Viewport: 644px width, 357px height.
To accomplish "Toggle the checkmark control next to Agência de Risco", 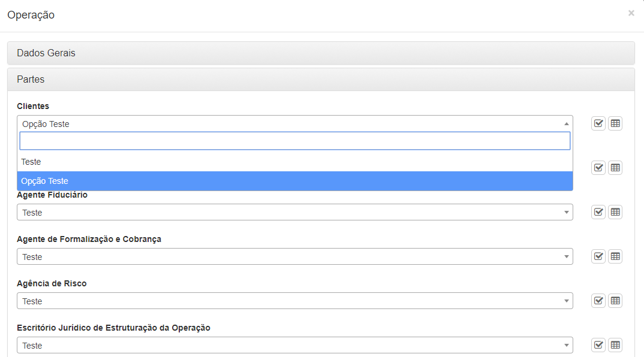I will click(x=598, y=300).
